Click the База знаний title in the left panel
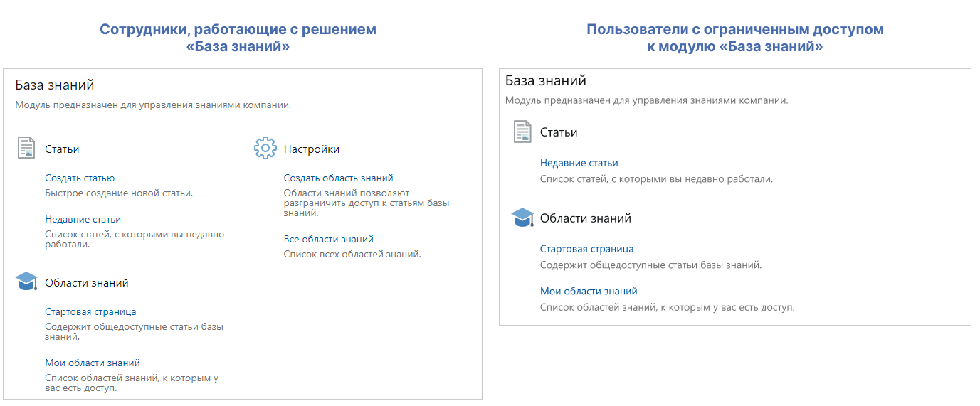980x406 pixels. click(55, 85)
